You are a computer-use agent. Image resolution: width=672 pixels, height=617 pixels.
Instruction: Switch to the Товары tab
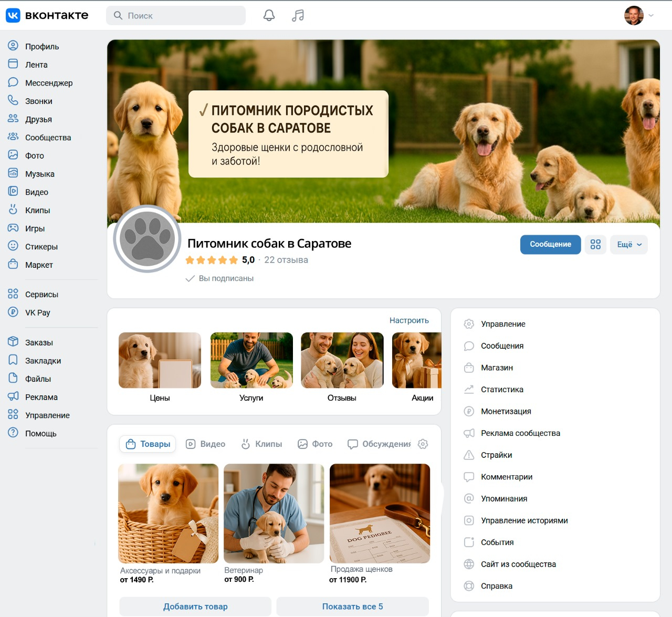pyautogui.click(x=148, y=444)
